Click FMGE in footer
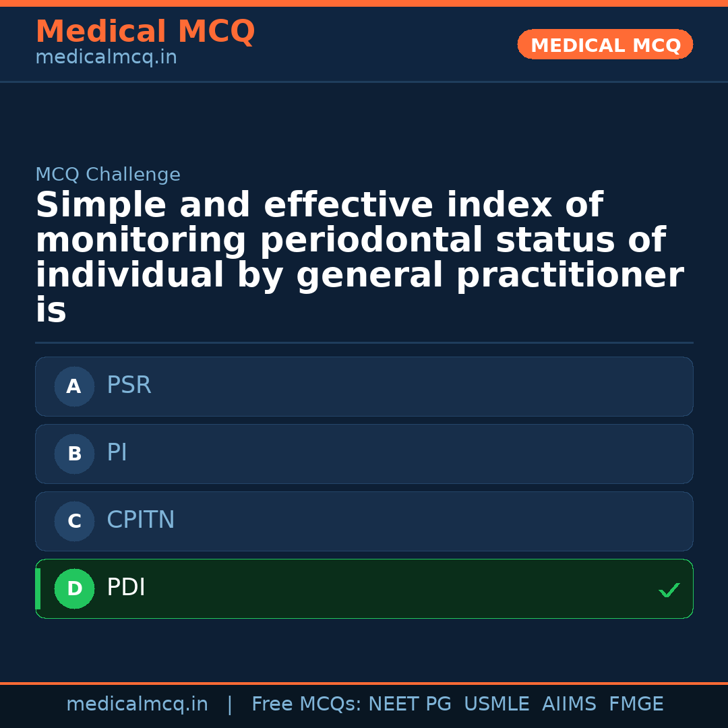This screenshot has width=728, height=728. [x=636, y=704]
